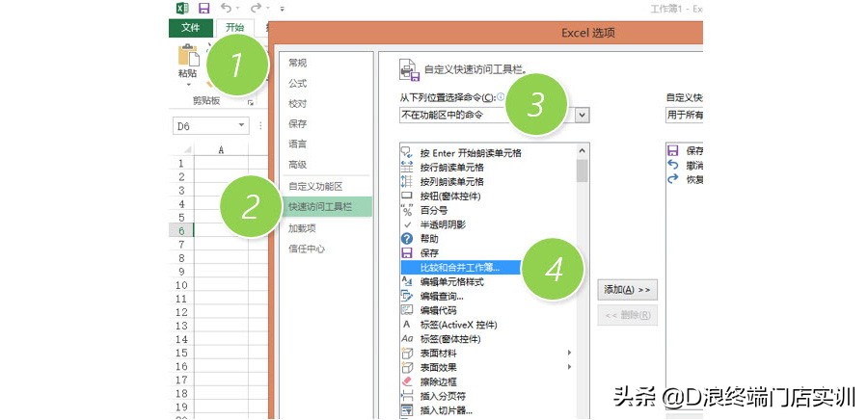Open the Name Box dropdown arrow
The height and width of the screenshot is (420, 868).
(x=242, y=126)
